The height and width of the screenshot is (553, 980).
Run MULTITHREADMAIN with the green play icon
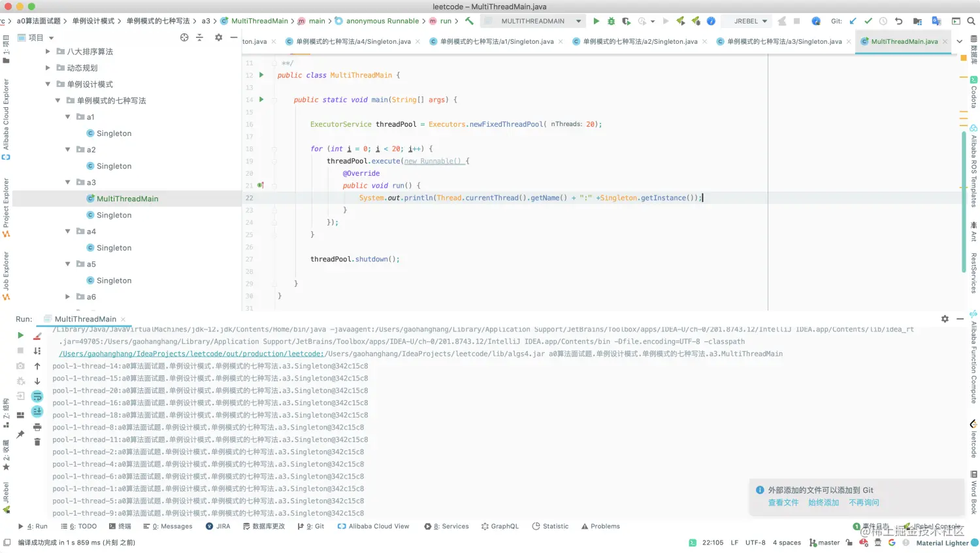pyautogui.click(x=596, y=21)
